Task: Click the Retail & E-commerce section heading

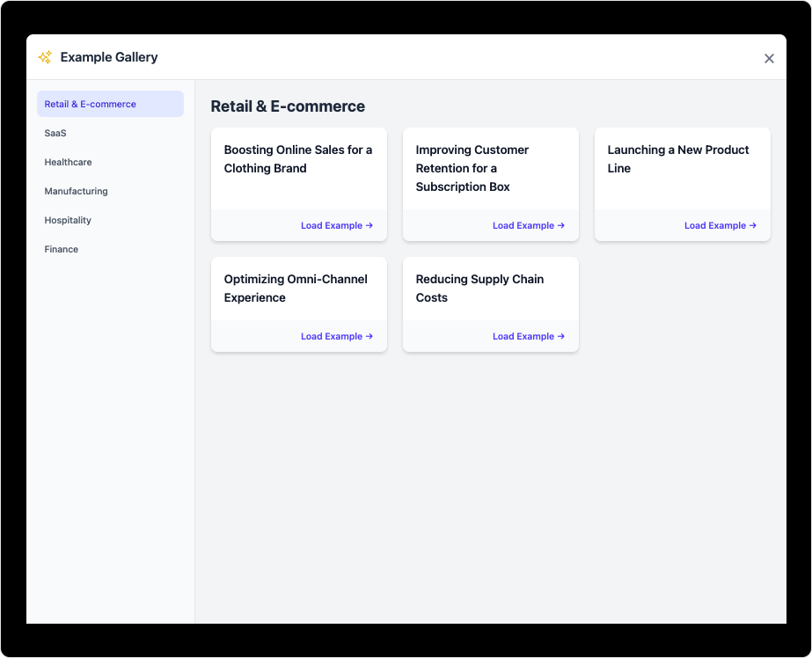Action: pyautogui.click(x=288, y=106)
